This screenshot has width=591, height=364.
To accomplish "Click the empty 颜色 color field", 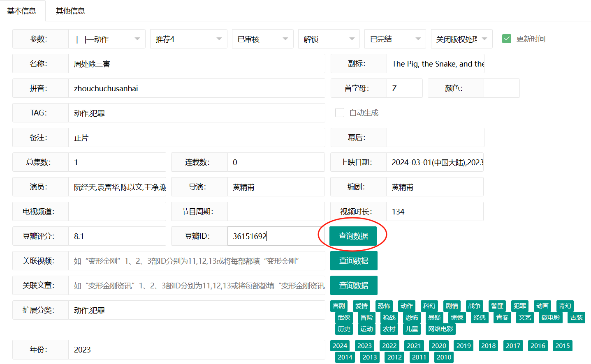I will tap(502, 88).
